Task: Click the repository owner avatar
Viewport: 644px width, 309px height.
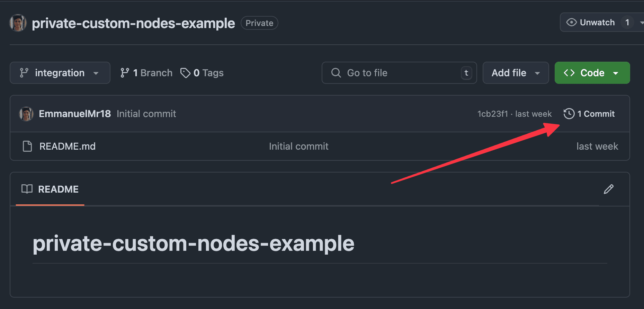Action: click(x=18, y=23)
